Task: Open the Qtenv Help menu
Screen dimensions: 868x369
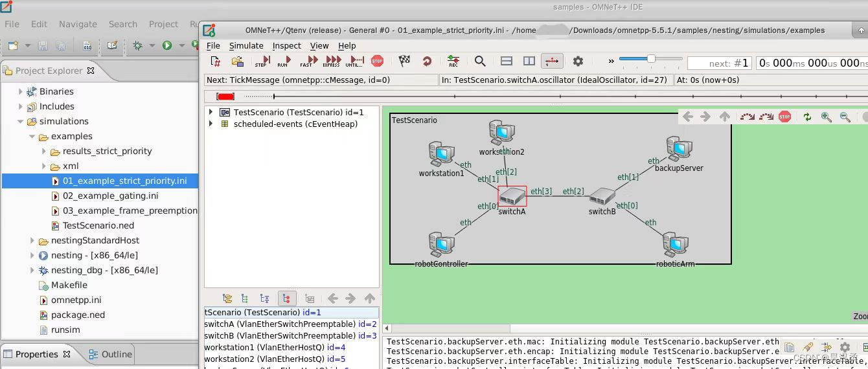Action: pyautogui.click(x=347, y=45)
